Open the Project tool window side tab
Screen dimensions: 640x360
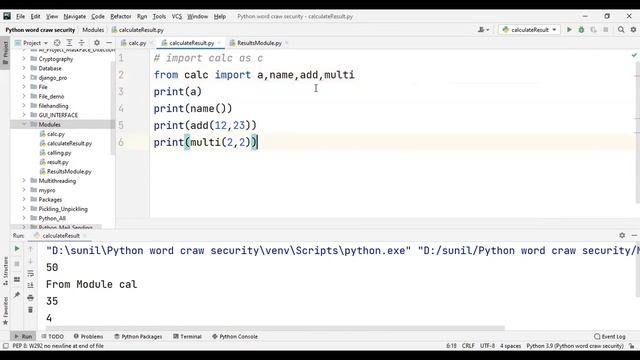pos(5,53)
